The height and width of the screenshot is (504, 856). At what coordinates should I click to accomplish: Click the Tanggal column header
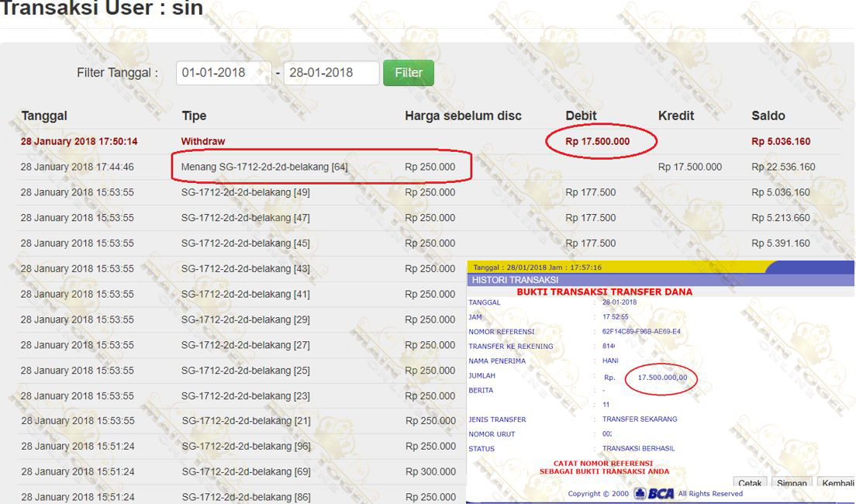(x=44, y=116)
